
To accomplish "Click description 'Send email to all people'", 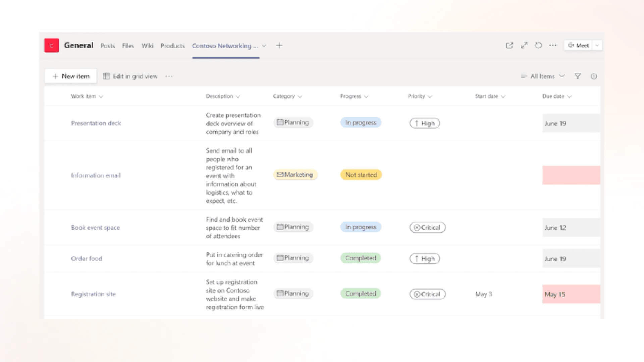I will 231,176.
